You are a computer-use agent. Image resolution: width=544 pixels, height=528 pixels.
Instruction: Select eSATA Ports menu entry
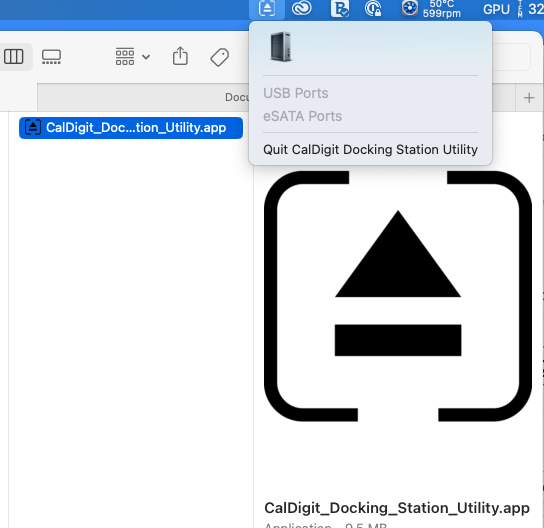click(x=303, y=116)
